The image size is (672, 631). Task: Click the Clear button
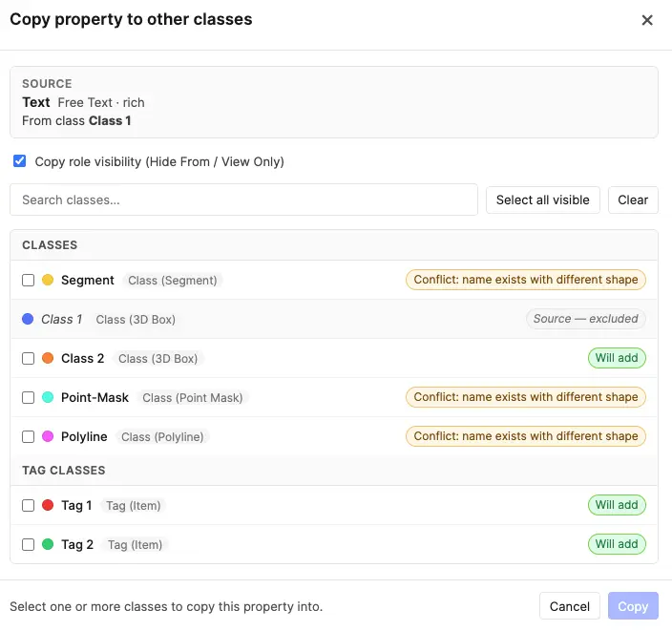click(633, 200)
